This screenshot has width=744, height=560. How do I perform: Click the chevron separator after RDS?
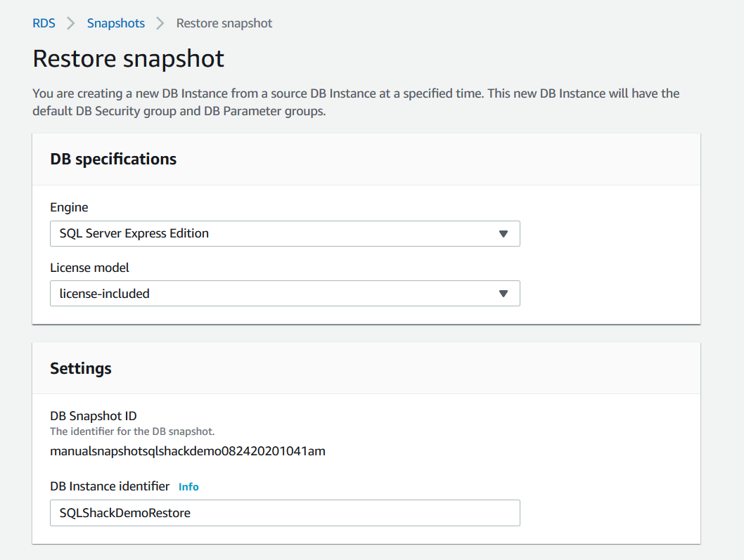pos(70,23)
